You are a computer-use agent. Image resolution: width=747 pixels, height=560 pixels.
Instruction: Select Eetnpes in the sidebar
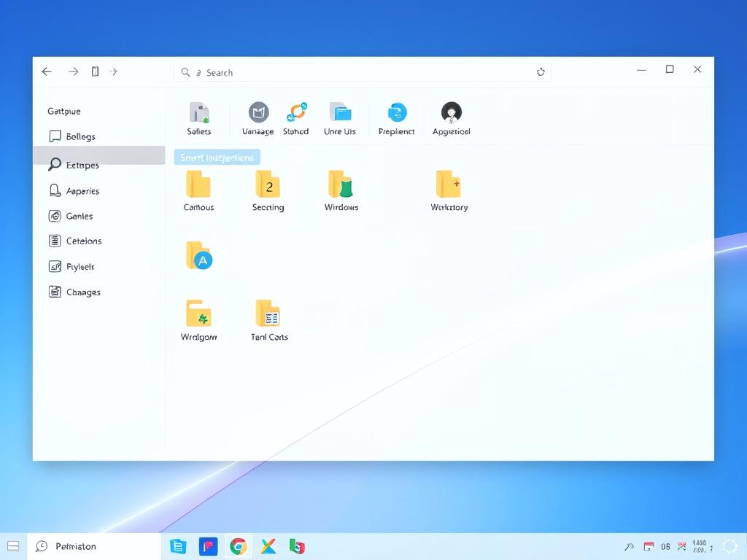pos(82,165)
